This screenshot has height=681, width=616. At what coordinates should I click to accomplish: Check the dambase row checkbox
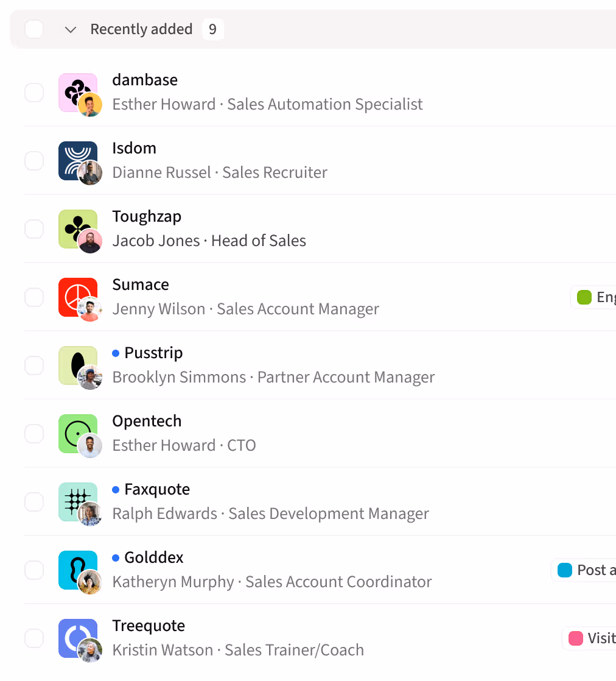click(34, 93)
